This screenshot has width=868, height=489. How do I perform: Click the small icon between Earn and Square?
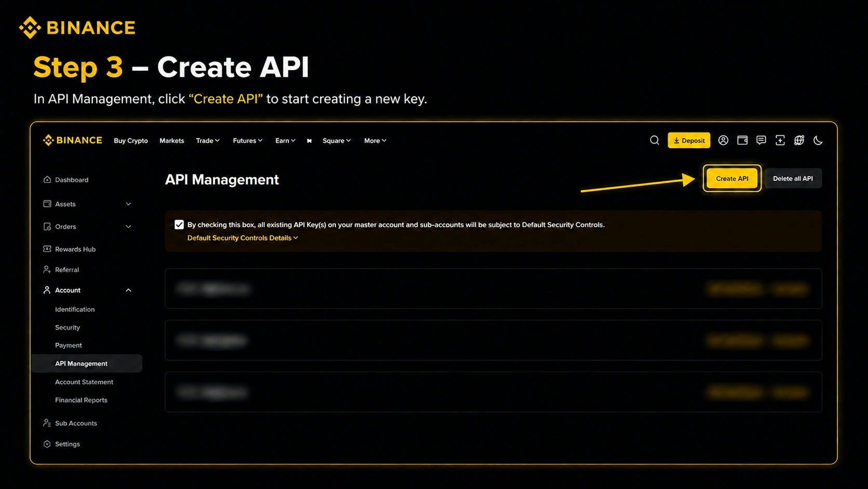pyautogui.click(x=309, y=141)
